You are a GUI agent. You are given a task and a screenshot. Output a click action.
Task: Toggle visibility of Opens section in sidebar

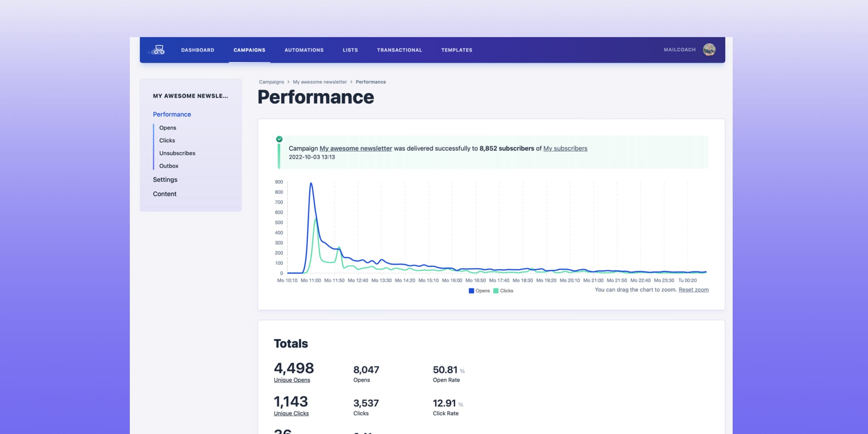click(x=167, y=127)
